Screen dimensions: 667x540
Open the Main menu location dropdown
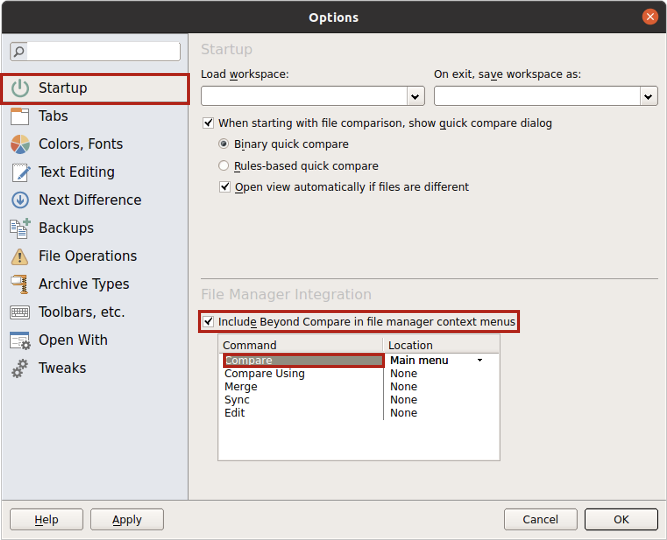click(480, 360)
